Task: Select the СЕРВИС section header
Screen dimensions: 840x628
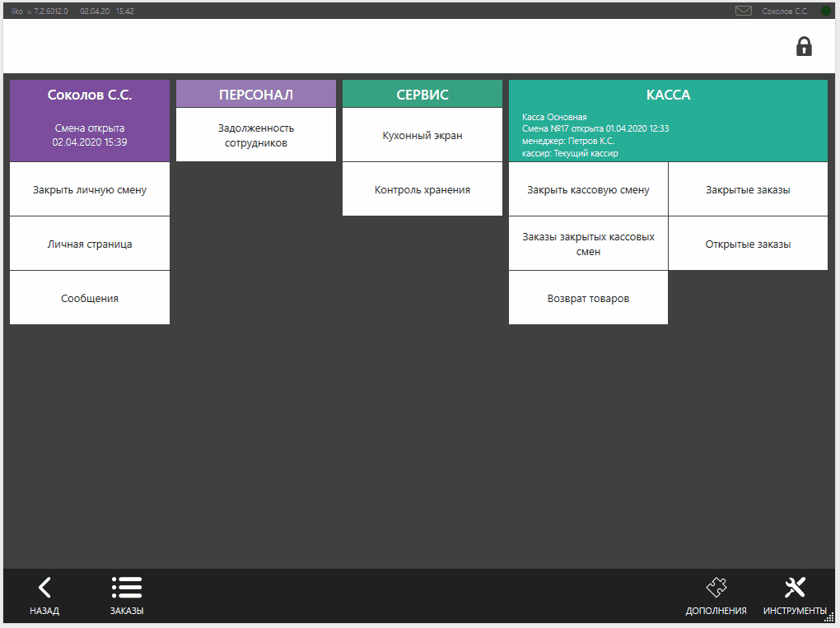Action: coord(422,94)
